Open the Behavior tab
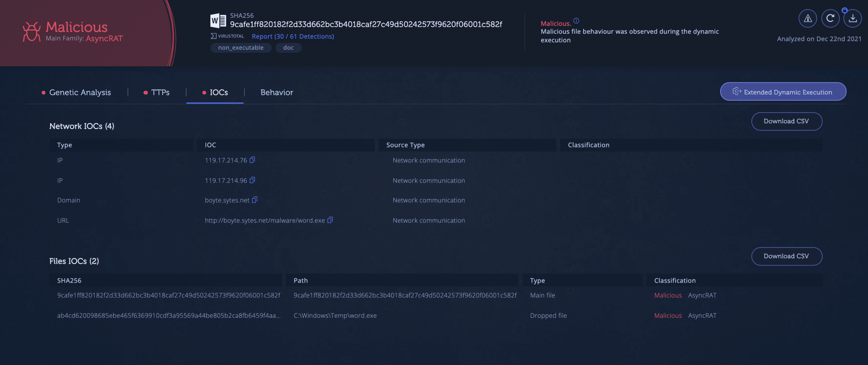 (277, 92)
